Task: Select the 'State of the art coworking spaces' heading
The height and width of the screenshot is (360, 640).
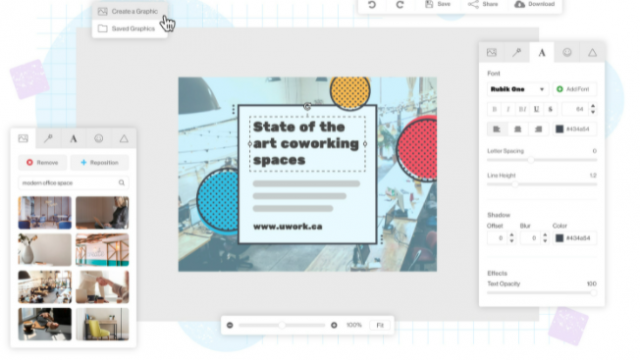Action: 306,143
